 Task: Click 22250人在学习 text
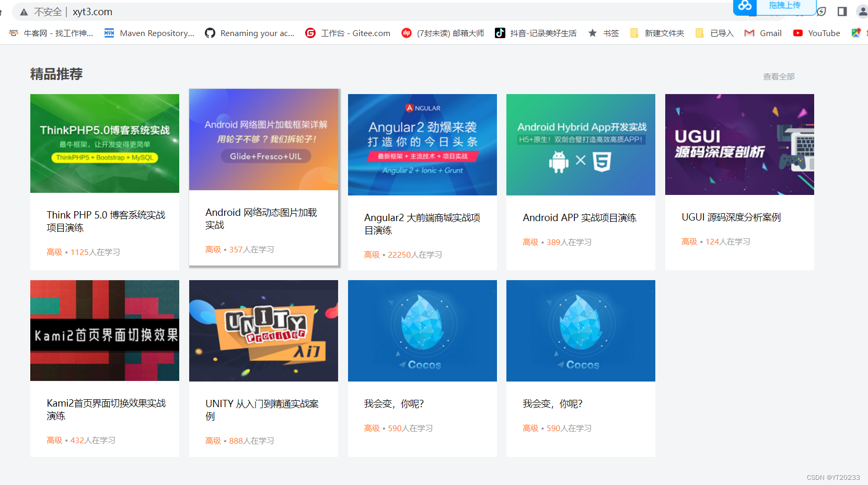(415, 255)
